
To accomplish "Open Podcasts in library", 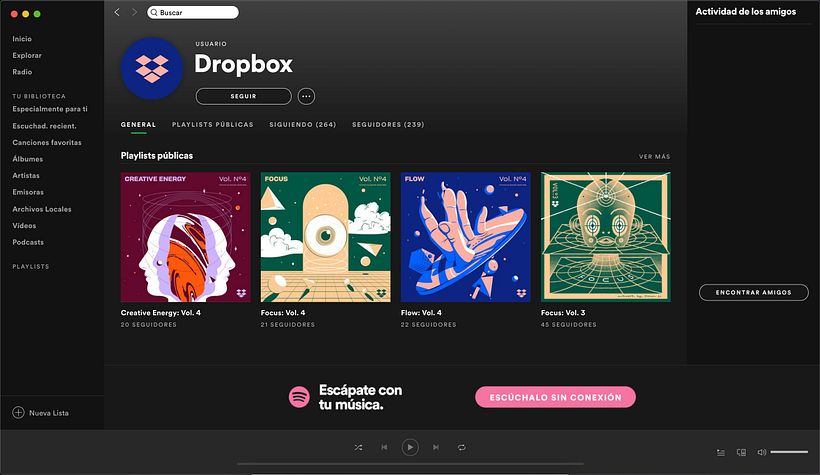I will point(28,242).
